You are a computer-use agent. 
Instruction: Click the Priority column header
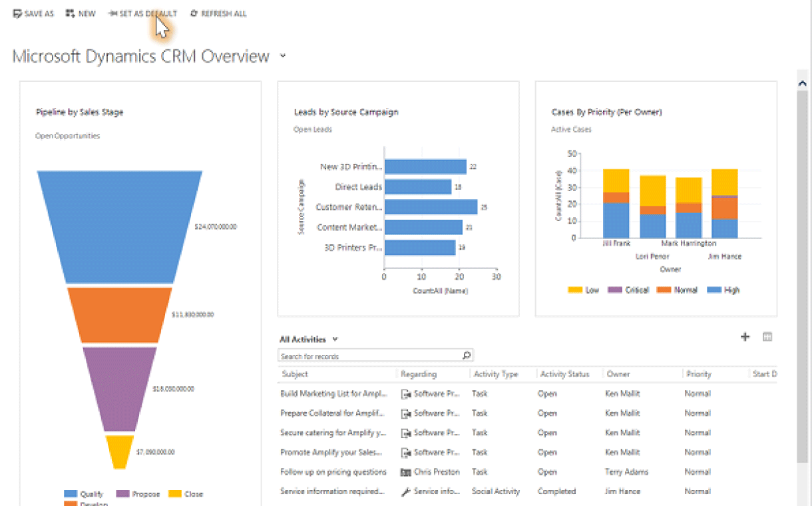699,374
